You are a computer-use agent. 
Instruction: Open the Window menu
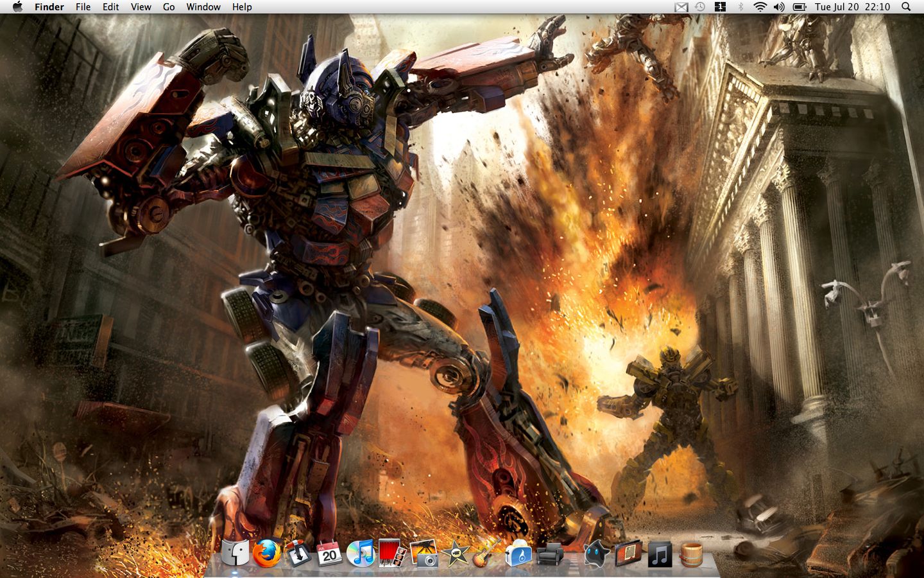tap(203, 7)
